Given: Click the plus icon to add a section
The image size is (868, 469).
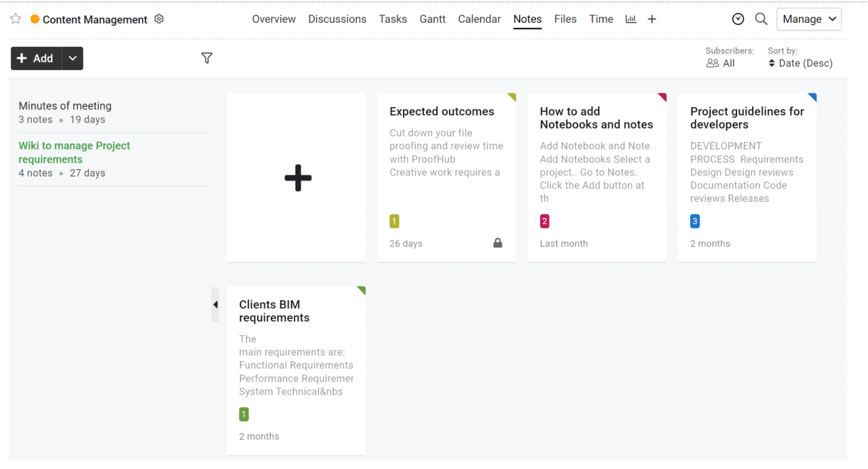Looking at the screenshot, I should [x=651, y=19].
